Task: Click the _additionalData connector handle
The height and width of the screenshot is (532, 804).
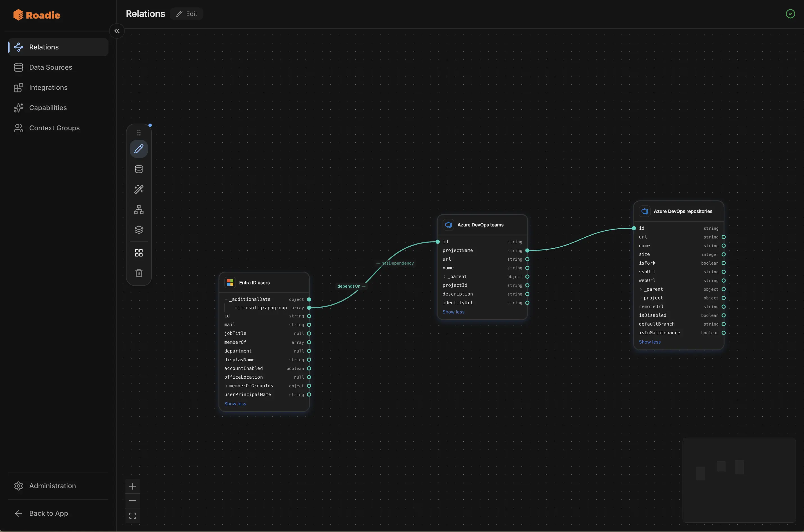Action: (x=309, y=299)
